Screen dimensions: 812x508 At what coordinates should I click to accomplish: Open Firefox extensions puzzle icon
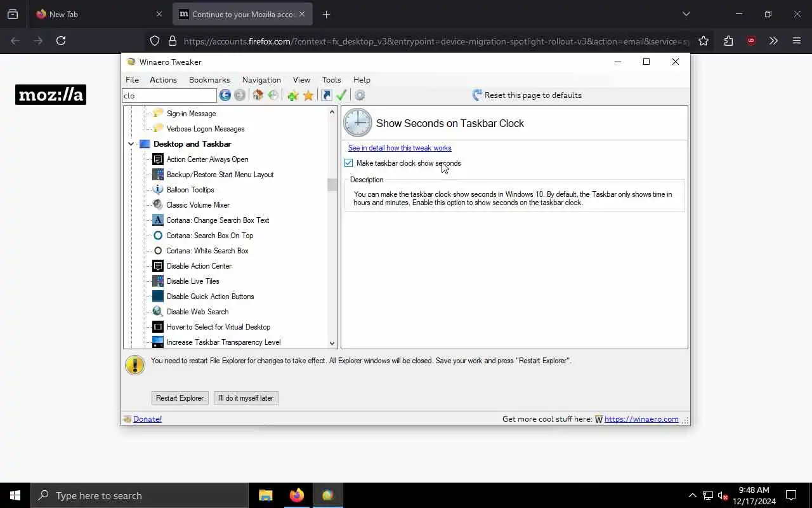point(728,41)
